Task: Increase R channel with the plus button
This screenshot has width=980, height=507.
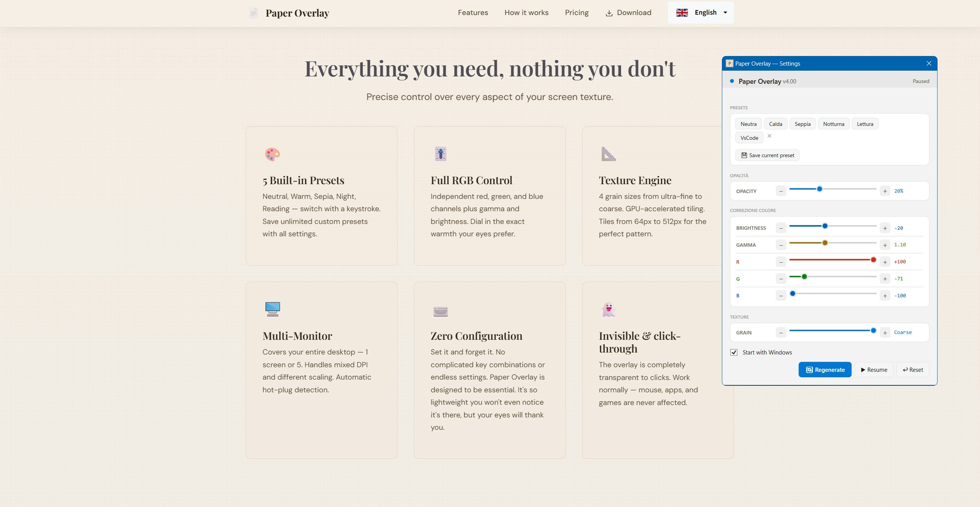Action: point(885,262)
